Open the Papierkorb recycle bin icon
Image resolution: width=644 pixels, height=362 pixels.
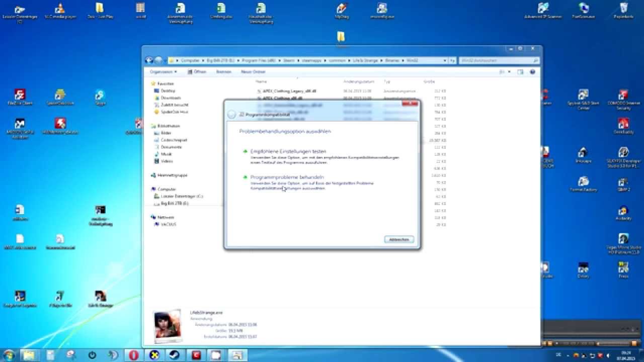(x=624, y=11)
